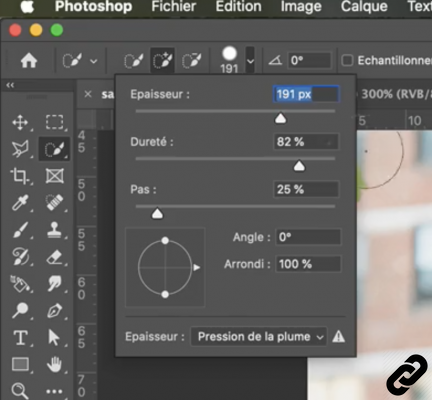Select the Hand tool
The height and width of the screenshot is (400, 432).
click(55, 364)
